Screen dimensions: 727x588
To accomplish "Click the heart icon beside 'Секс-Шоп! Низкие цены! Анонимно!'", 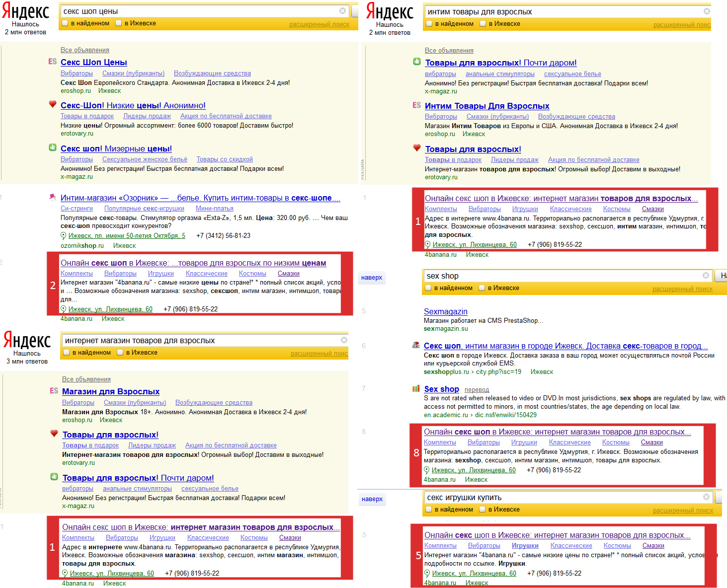I will coord(53,104).
